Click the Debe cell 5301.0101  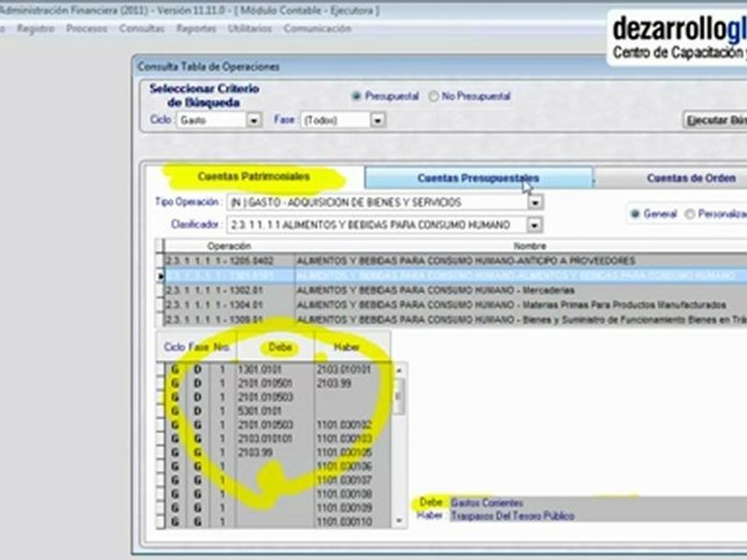[275, 411]
